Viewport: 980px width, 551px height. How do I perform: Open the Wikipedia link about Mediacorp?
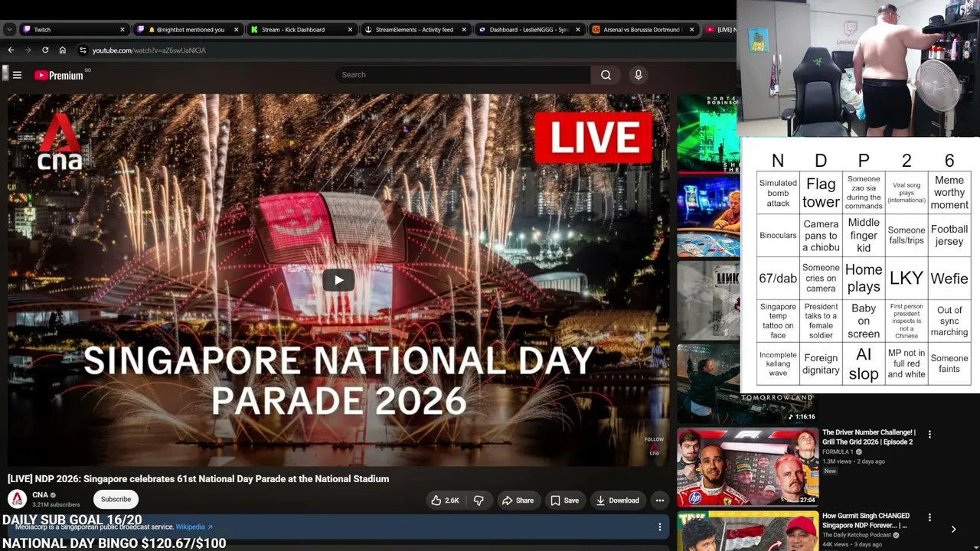194,527
